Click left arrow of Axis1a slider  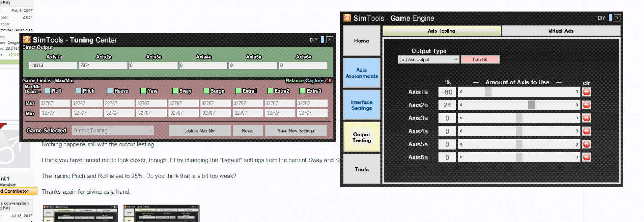pos(461,92)
